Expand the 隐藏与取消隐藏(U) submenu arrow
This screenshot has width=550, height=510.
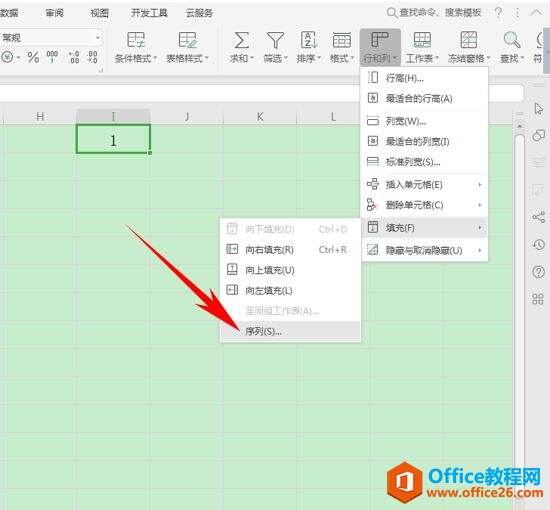(479, 250)
